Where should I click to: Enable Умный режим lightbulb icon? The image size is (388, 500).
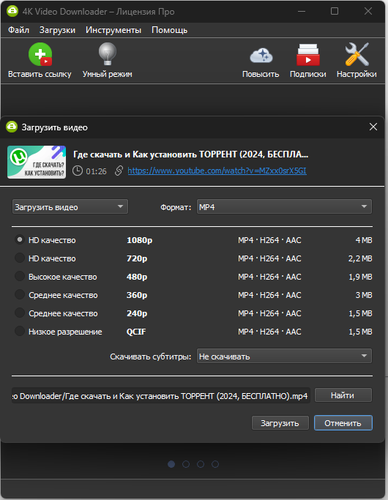point(107,54)
